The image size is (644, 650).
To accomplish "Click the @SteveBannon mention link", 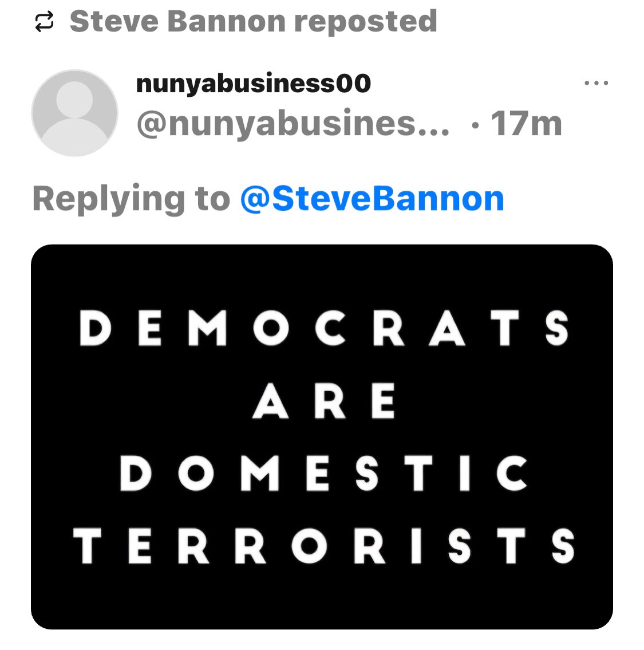I will (x=372, y=198).
